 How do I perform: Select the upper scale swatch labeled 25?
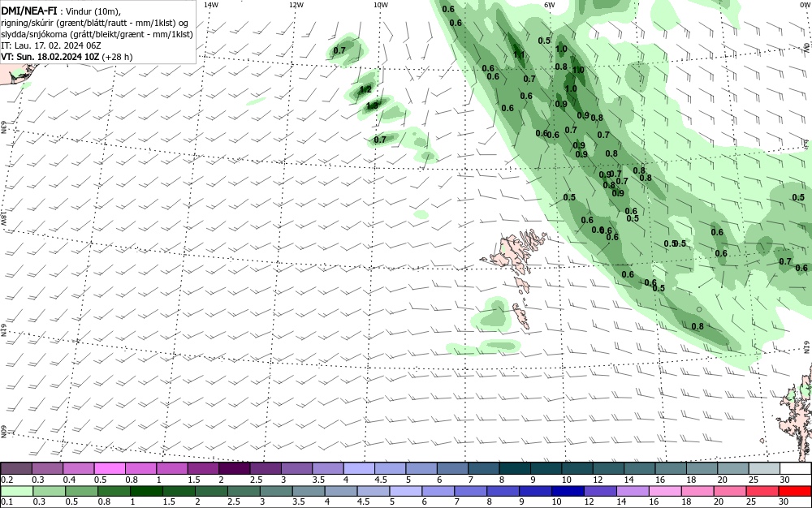pos(764,468)
